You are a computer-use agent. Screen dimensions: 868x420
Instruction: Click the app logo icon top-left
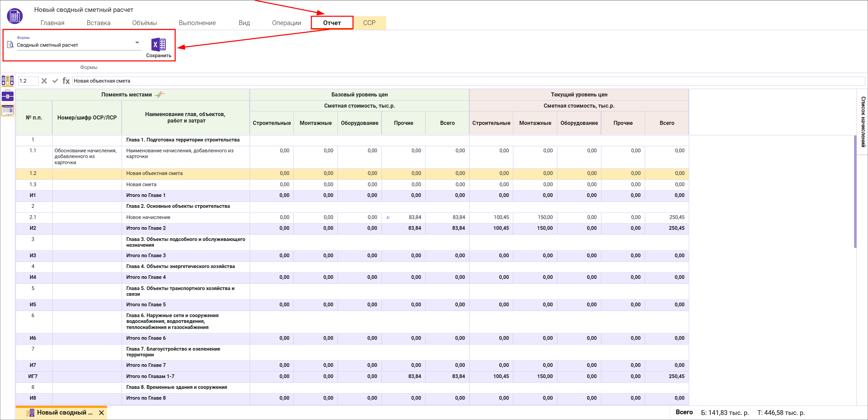(x=15, y=16)
